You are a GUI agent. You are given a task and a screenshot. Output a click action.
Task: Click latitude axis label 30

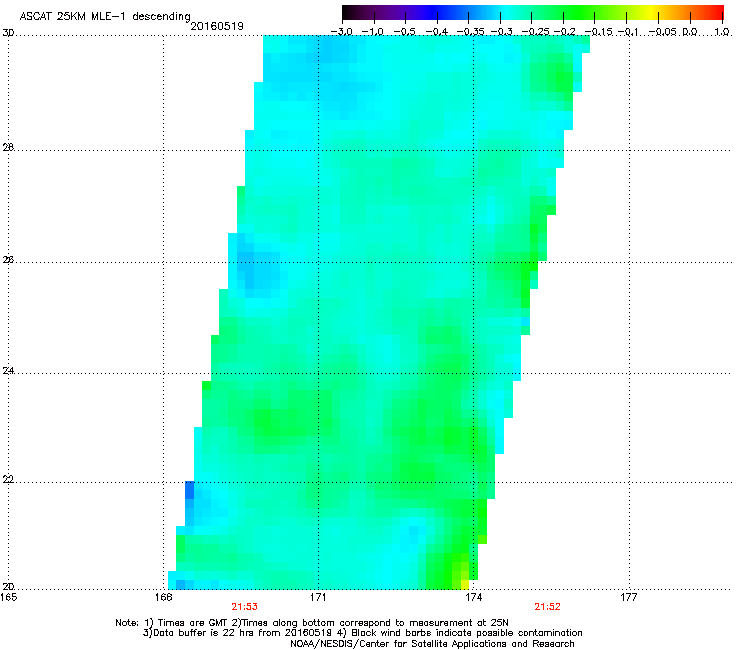8,33
